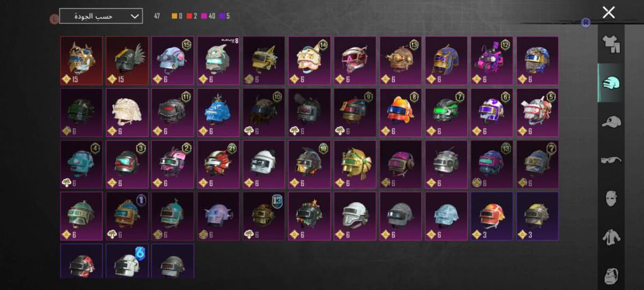The width and height of the screenshot is (644, 290).
Task: Click the R shoulder button indicator
Action: click(x=586, y=23)
